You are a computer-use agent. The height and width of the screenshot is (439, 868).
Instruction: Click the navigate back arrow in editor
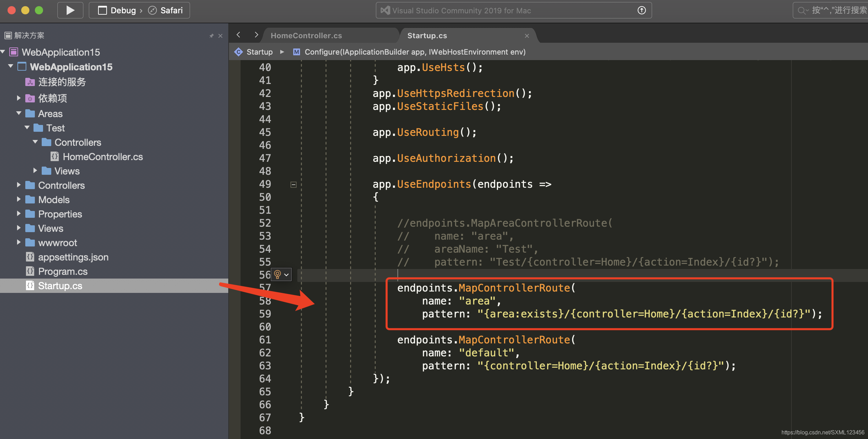[x=239, y=35]
